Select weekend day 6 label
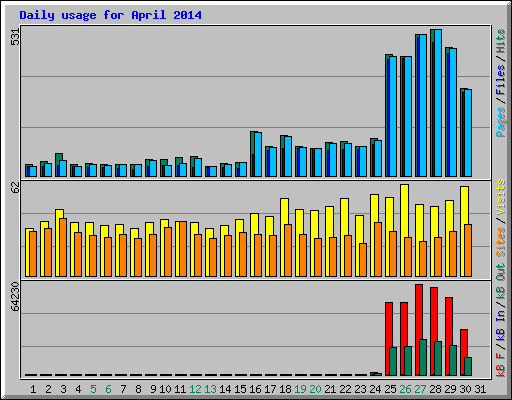The image size is (512, 400). click(x=108, y=389)
